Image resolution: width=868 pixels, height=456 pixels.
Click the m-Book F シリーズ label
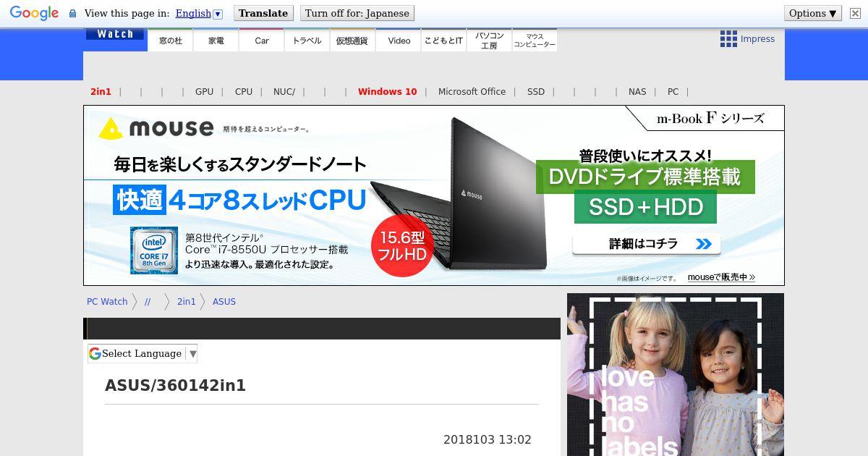710,119
